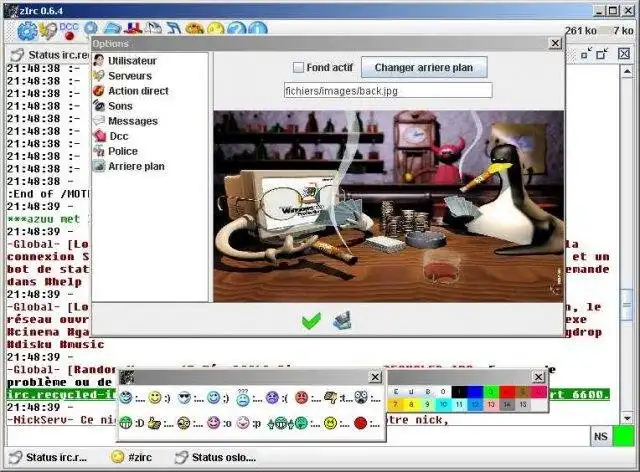Click the blue info about icon
This screenshot has width=640, height=472.
[x=258, y=29]
